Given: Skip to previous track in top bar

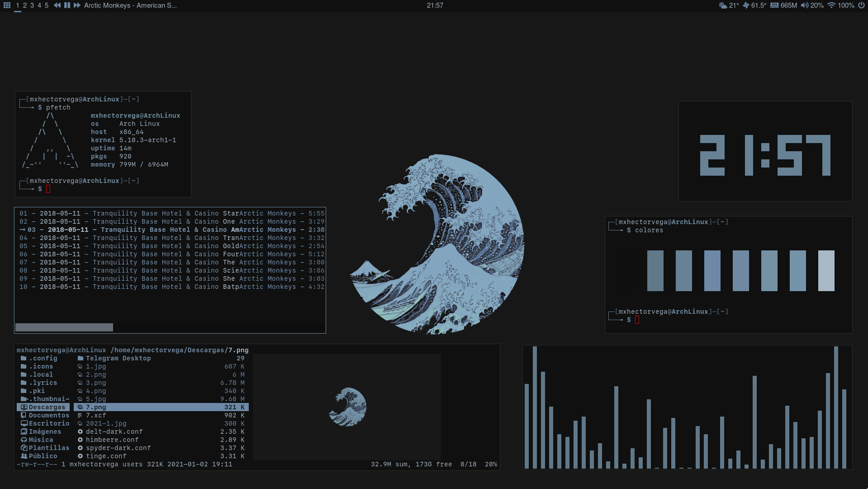Looking at the screenshot, I should (57, 5).
